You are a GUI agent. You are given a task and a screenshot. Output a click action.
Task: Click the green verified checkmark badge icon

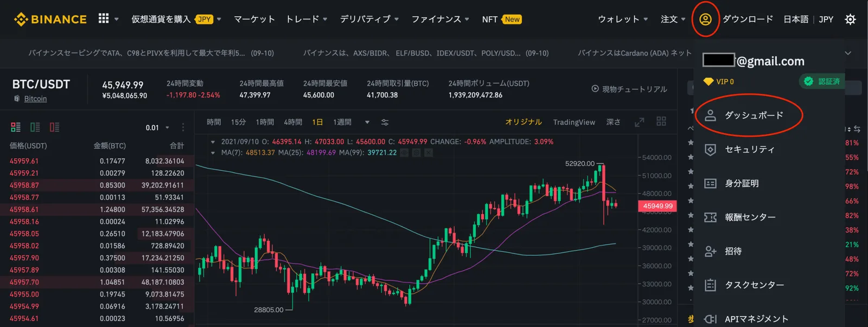coord(808,81)
